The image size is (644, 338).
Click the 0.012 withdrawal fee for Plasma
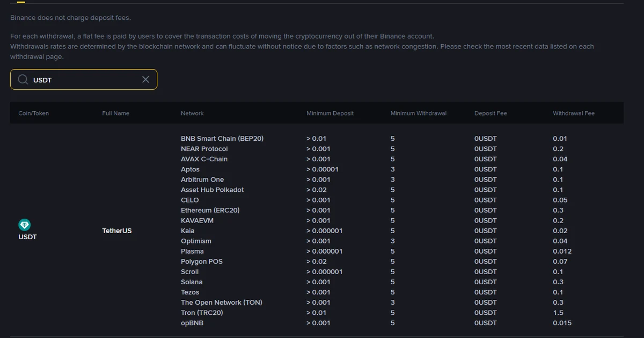pyautogui.click(x=562, y=251)
